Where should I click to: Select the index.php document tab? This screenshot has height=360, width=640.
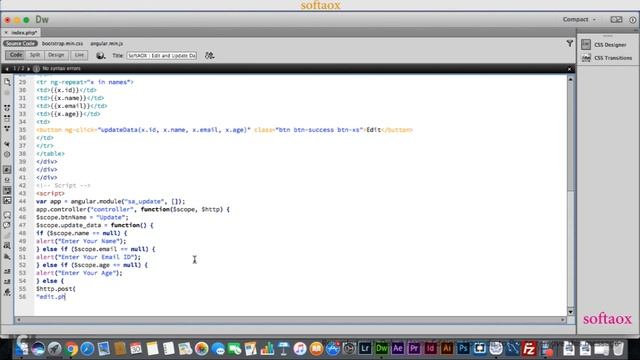(x=24, y=32)
